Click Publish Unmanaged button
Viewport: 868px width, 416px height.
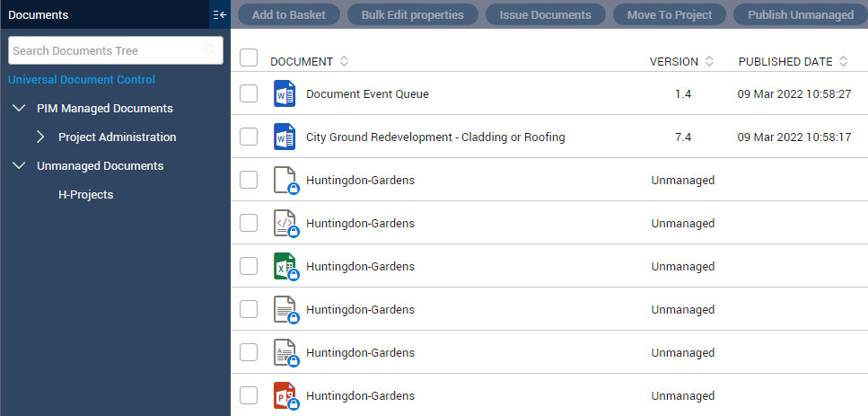click(x=801, y=15)
